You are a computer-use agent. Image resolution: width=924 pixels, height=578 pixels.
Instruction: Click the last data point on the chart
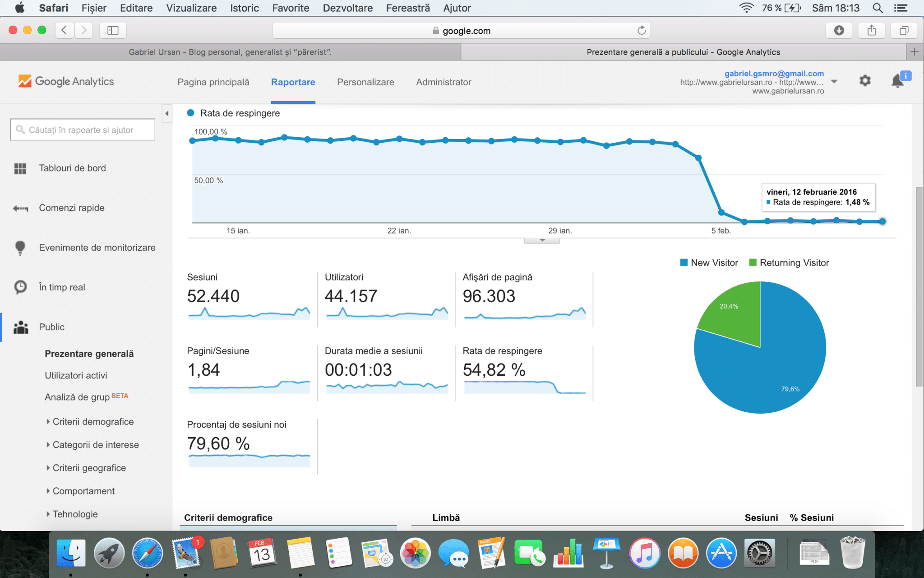(x=882, y=221)
